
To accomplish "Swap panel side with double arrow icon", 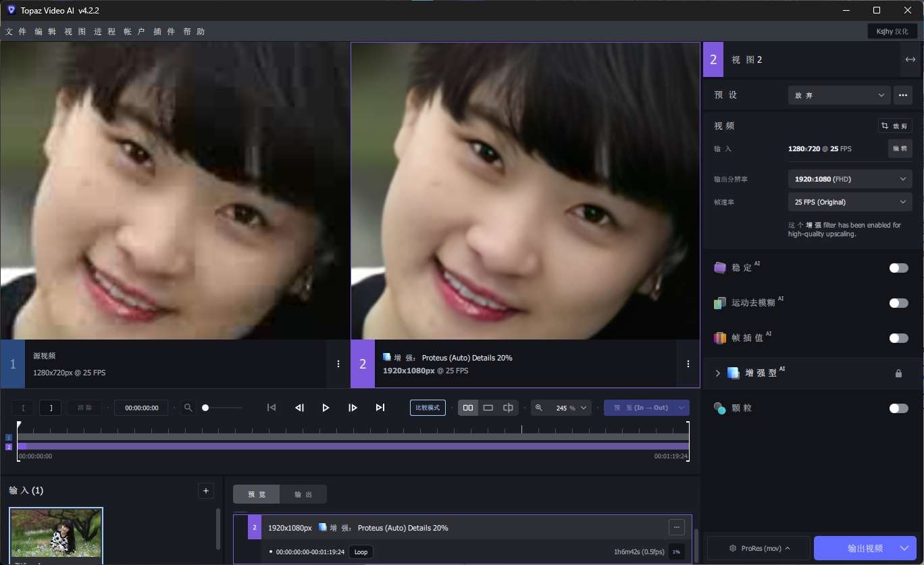I will [x=910, y=59].
